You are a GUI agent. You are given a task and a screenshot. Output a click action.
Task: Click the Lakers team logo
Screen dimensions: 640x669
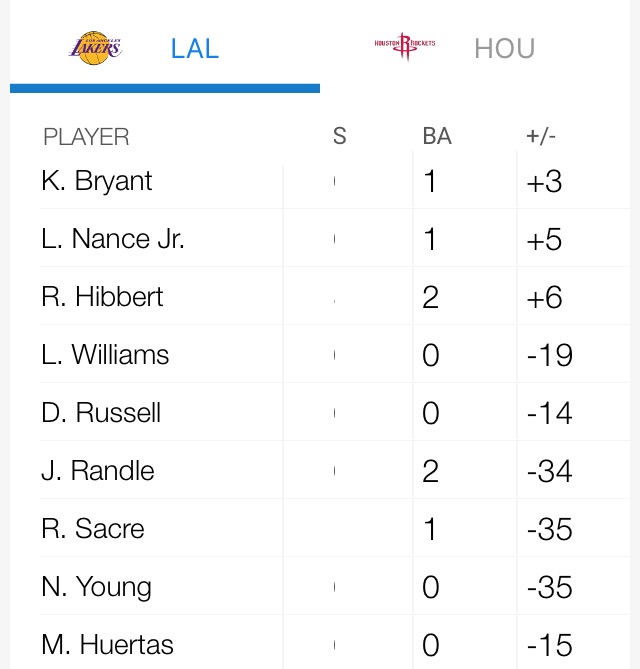pos(95,48)
